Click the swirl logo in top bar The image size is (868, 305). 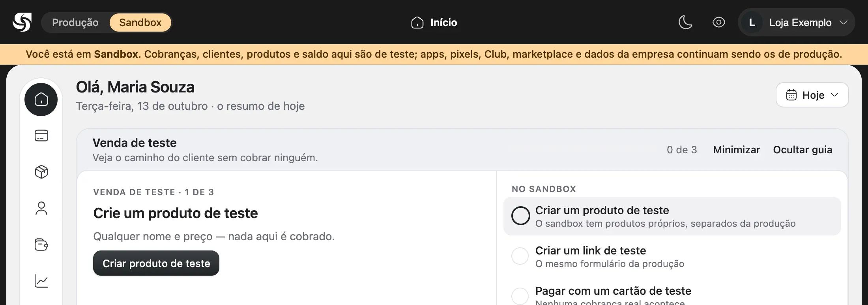pyautogui.click(x=22, y=22)
